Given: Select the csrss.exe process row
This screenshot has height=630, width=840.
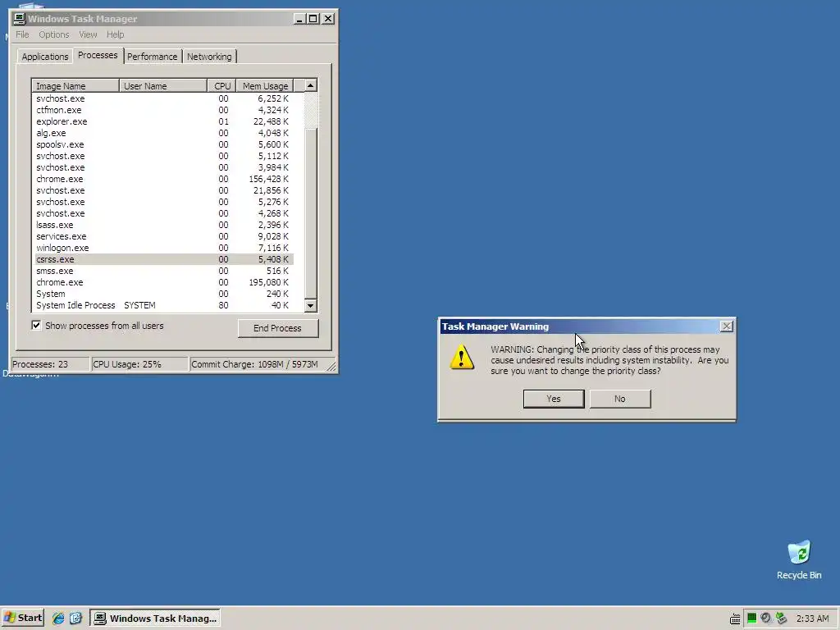Looking at the screenshot, I should (163, 259).
